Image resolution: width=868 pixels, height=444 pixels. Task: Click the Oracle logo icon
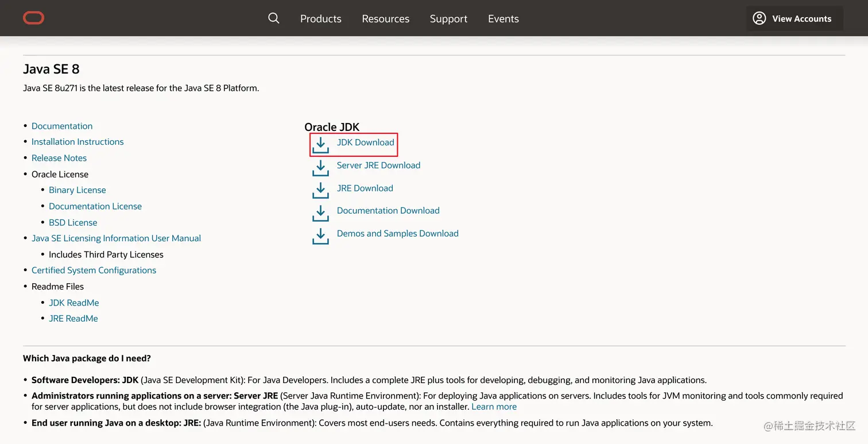click(33, 18)
